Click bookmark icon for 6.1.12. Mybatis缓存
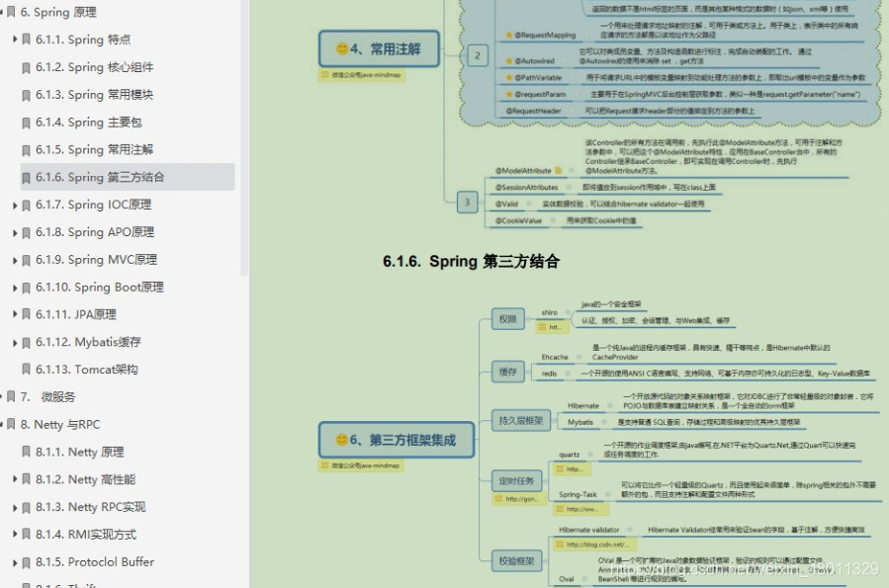889x588 pixels. coord(26,343)
